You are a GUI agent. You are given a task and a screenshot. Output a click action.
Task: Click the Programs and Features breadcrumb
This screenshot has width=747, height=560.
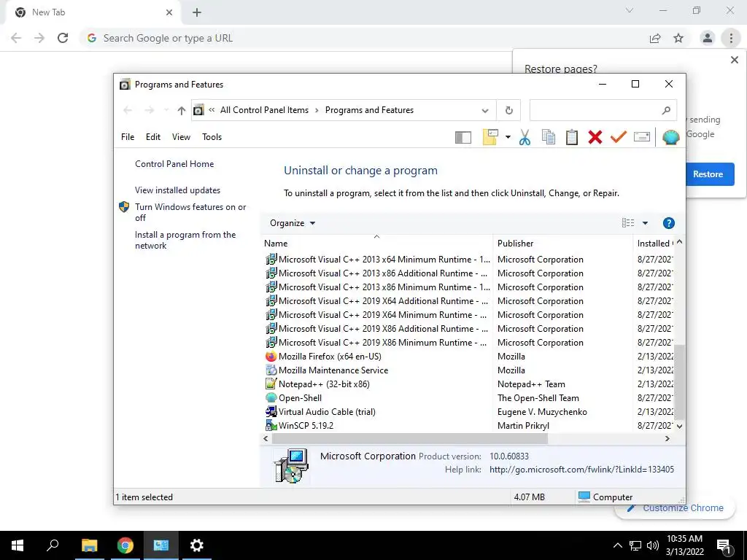369,110
